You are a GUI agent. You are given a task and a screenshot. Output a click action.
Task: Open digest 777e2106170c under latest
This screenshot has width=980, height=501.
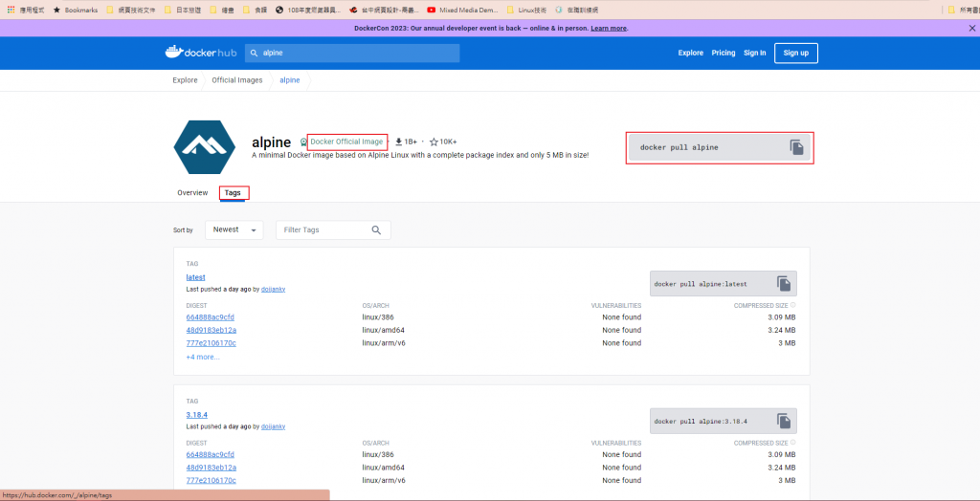212,343
